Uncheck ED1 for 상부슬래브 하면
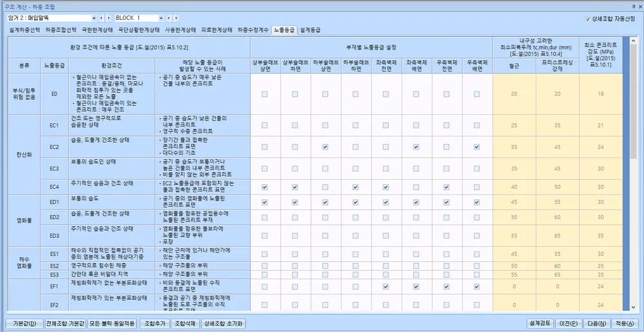644x332 pixels. (x=295, y=202)
